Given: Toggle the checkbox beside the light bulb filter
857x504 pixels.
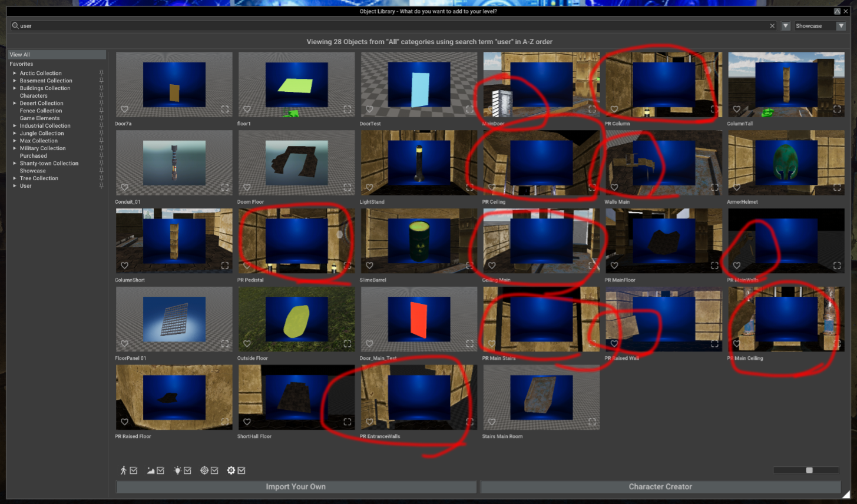Looking at the screenshot, I should click(187, 470).
